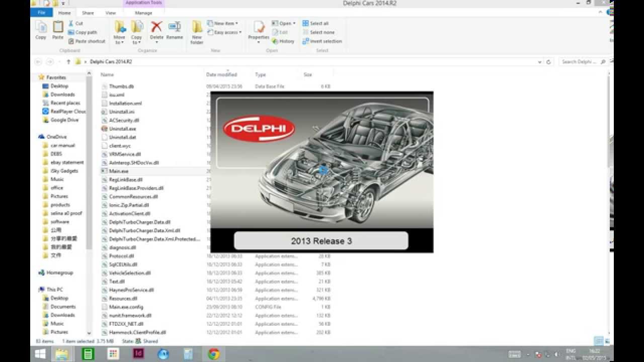Choose Copy path in Clipboard group
The height and width of the screenshot is (362, 644).
pos(83,32)
